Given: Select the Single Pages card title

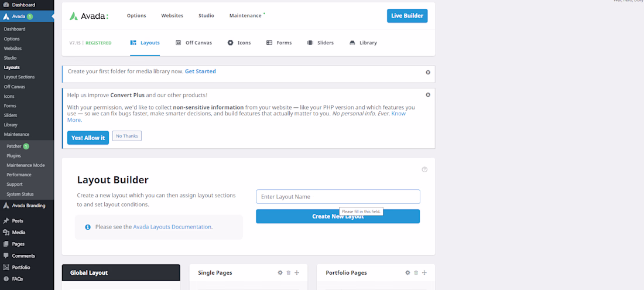Looking at the screenshot, I should point(215,273).
